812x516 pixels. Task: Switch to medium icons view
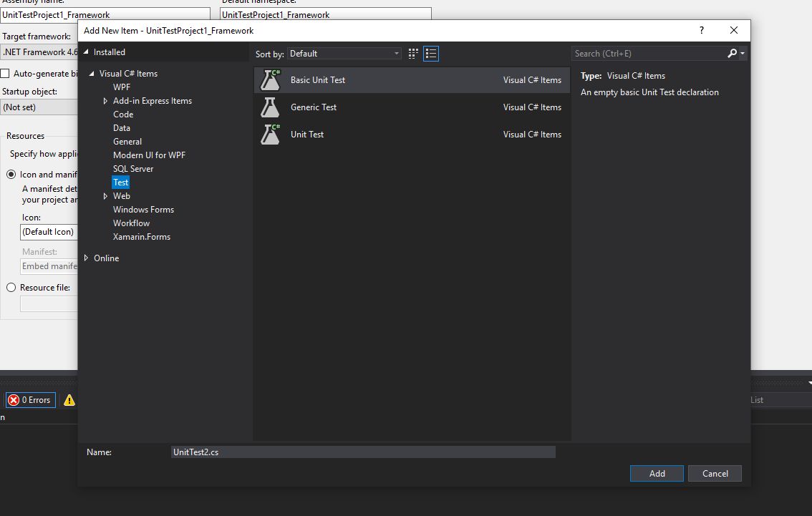click(x=412, y=53)
